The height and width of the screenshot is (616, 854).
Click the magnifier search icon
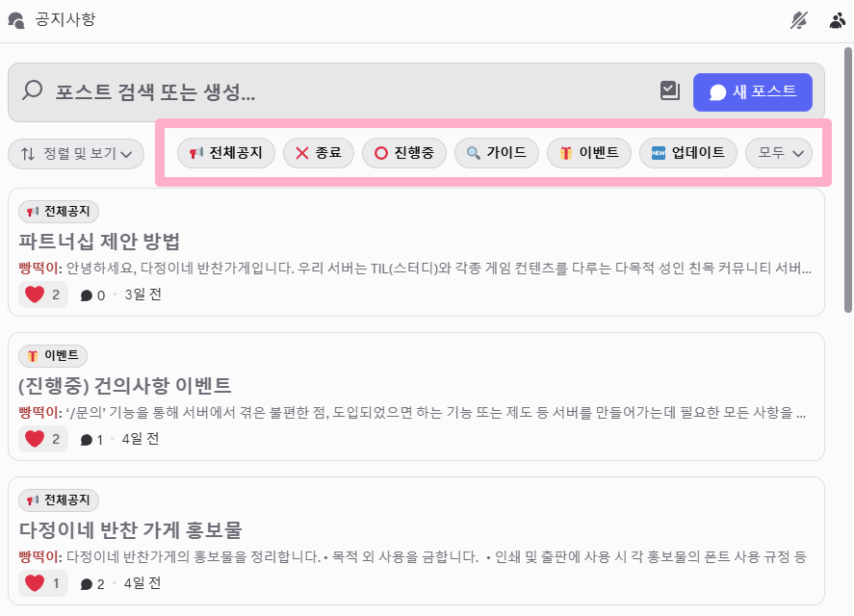click(x=32, y=90)
